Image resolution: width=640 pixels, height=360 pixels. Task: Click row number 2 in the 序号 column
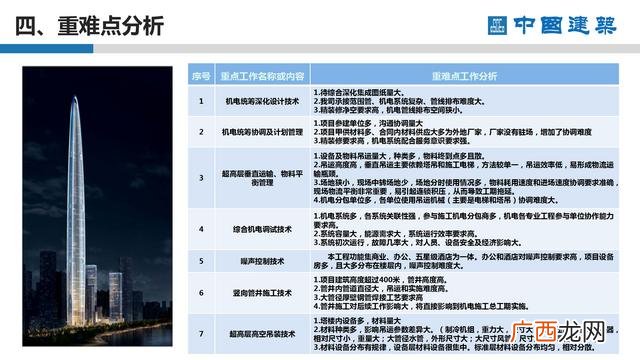click(x=201, y=132)
